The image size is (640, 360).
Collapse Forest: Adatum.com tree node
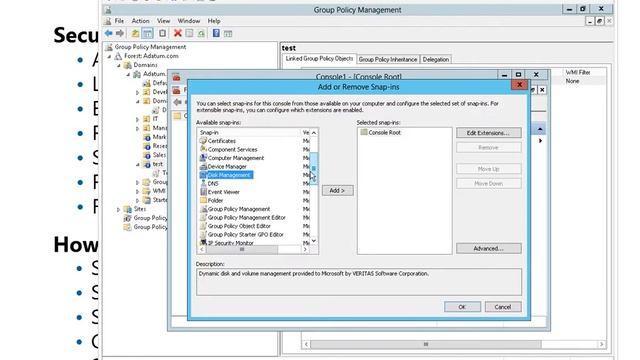click(x=109, y=56)
